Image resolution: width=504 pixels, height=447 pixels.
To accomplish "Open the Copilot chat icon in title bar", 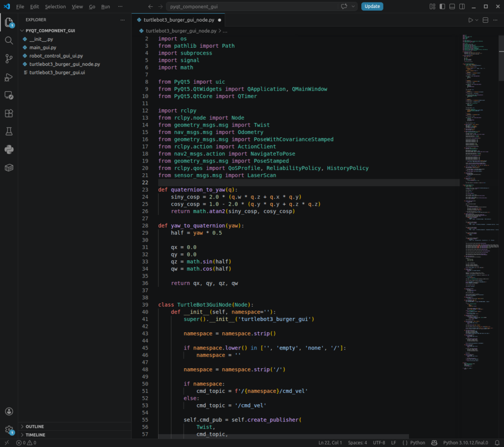I will [x=344, y=6].
